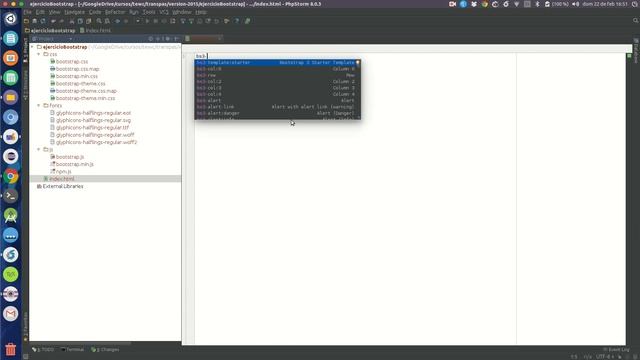The image size is (640, 360).
Task: Click the project panel settings gear icon
Action: tap(168, 39)
